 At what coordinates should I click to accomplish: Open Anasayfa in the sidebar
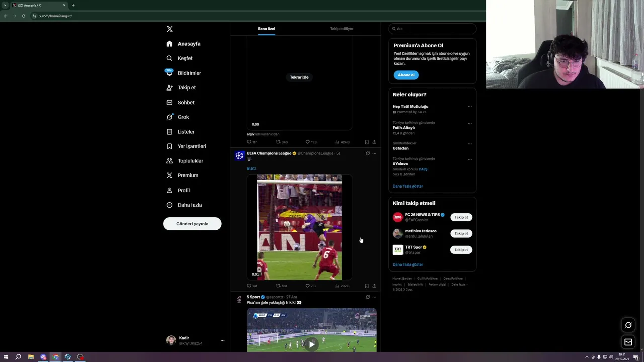point(184,44)
